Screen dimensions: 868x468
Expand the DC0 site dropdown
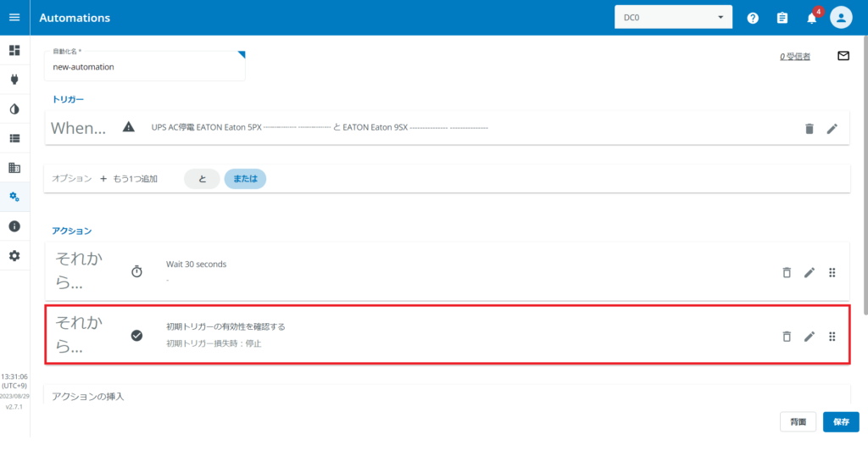[x=673, y=18]
